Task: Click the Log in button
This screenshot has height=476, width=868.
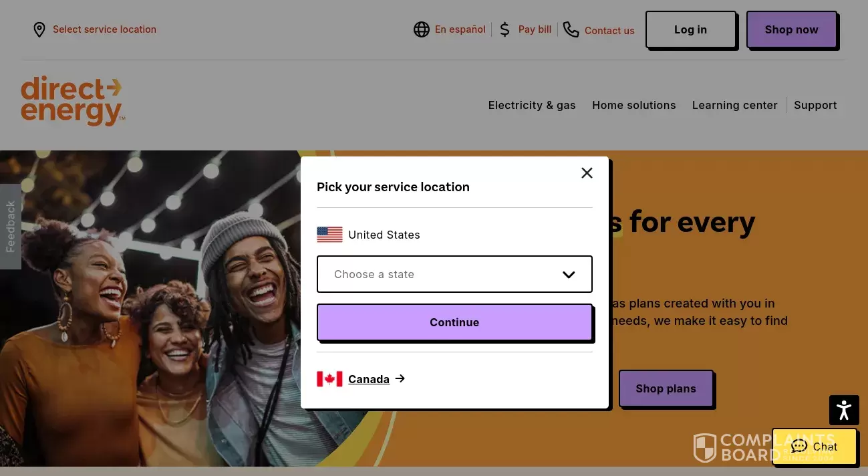Action: click(x=690, y=29)
